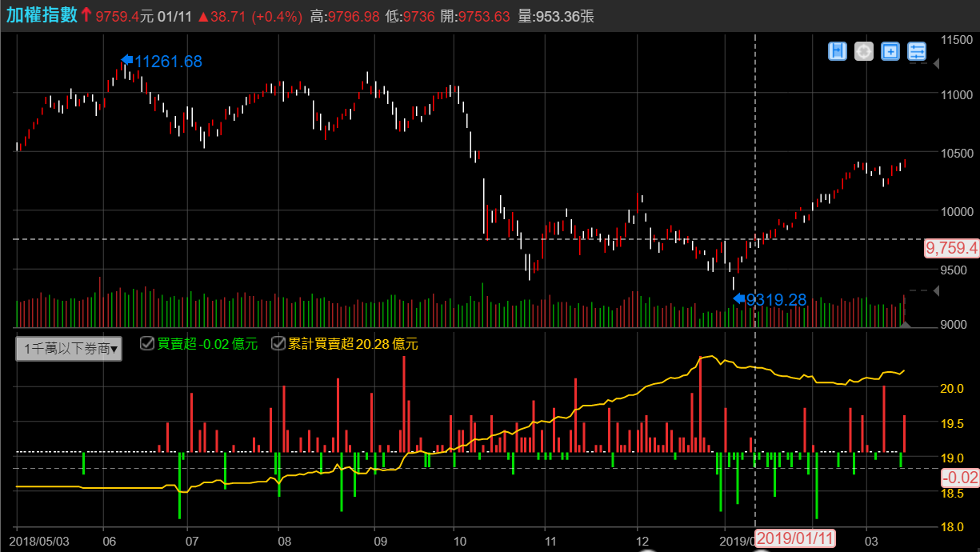
Task: Click the 加權指數 title
Action: point(42,15)
